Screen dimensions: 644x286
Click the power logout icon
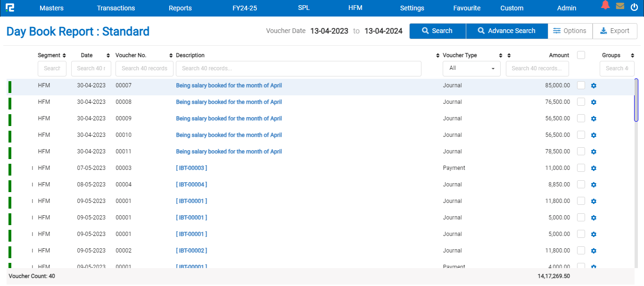(x=634, y=7)
